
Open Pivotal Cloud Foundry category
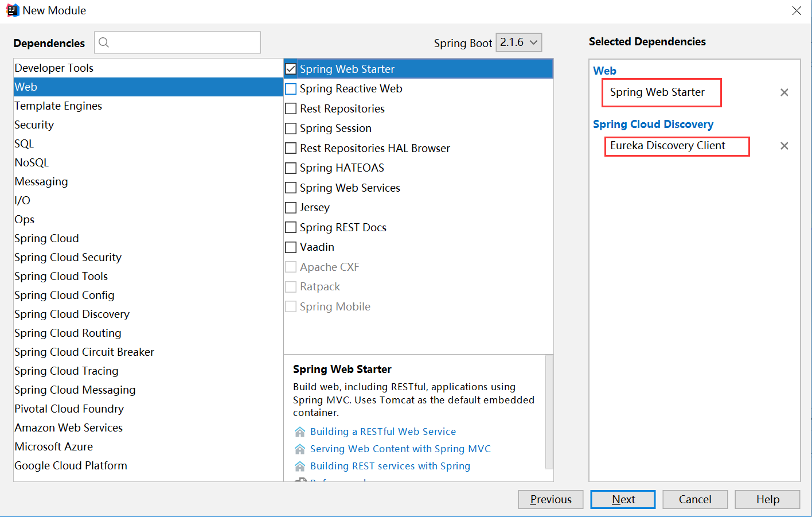point(148,409)
